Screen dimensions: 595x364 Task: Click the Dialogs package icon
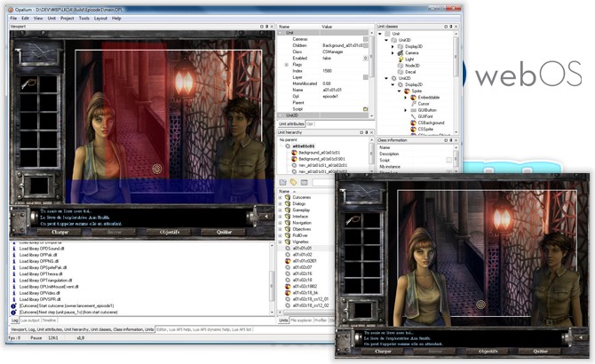(288, 203)
